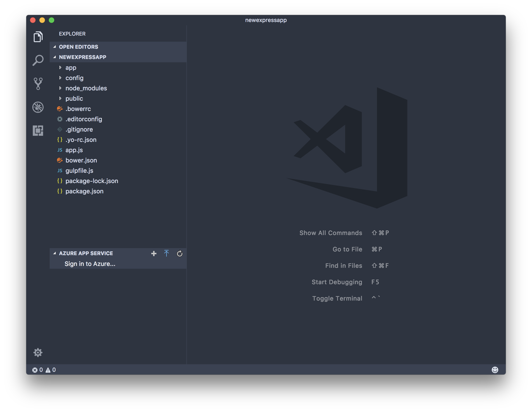Open the .bowerrc file
The width and height of the screenshot is (532, 412).
click(x=118, y=109)
